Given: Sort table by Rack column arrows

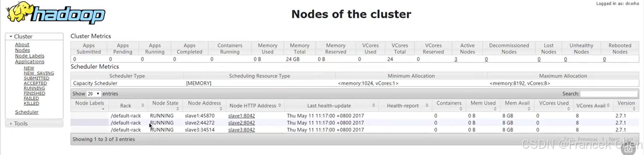Looking at the screenshot, I should point(143,105).
